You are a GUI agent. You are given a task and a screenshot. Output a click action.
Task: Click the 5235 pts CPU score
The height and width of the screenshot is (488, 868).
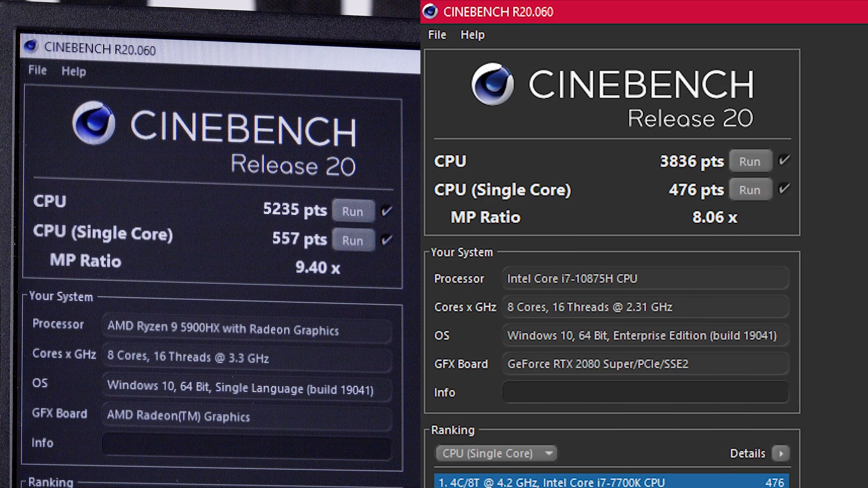[x=295, y=209]
